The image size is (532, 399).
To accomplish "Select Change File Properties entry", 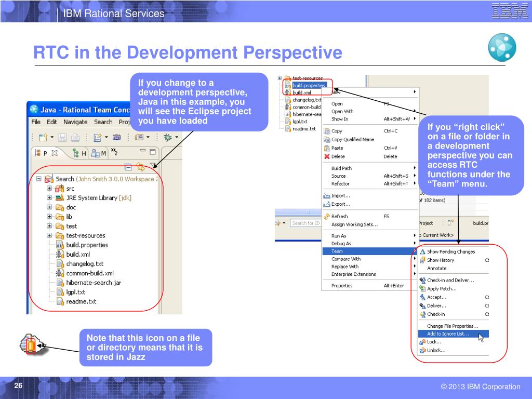I will pos(453,326).
